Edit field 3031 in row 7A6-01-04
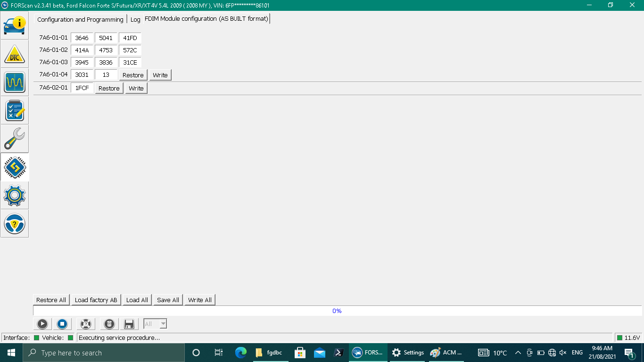The width and height of the screenshot is (644, 362). tap(82, 74)
